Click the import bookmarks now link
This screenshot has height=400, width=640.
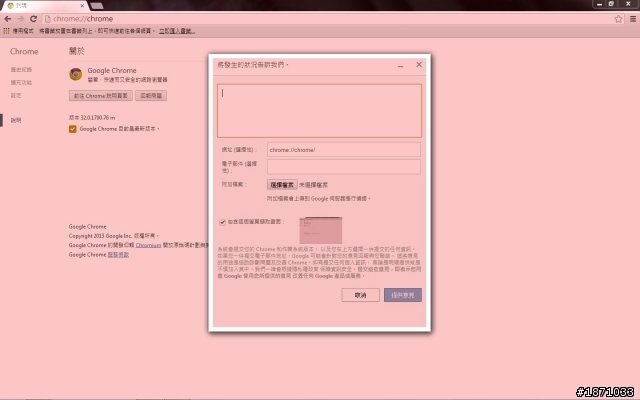click(x=177, y=31)
